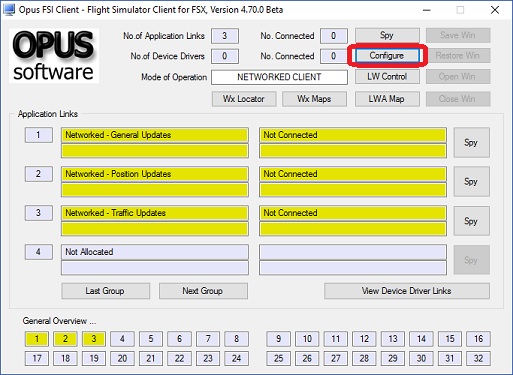
Task: Select General Overview indicator 10
Action: 307,339
